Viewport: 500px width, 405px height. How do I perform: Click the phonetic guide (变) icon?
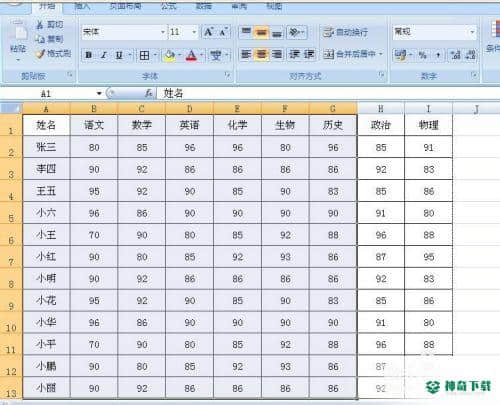(x=216, y=55)
